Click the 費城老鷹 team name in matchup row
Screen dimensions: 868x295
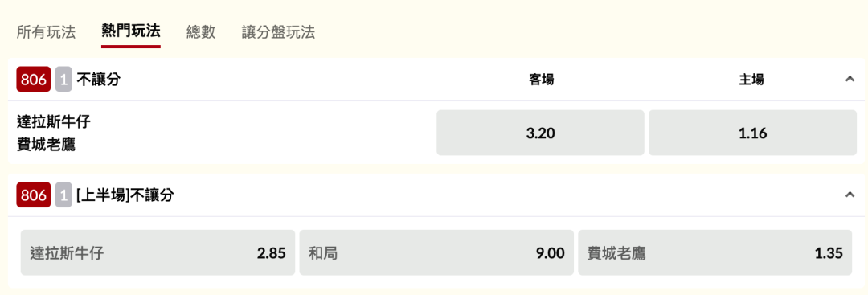pyautogui.click(x=47, y=145)
